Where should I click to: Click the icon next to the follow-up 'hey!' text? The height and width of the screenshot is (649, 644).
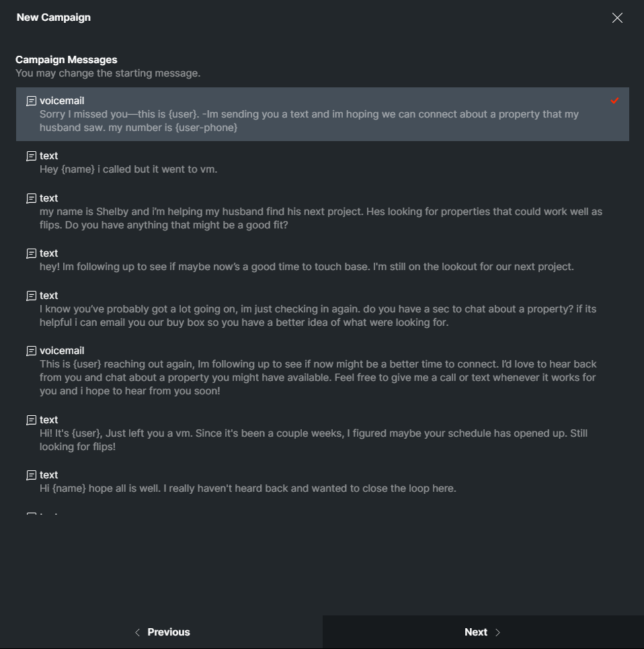(30, 253)
